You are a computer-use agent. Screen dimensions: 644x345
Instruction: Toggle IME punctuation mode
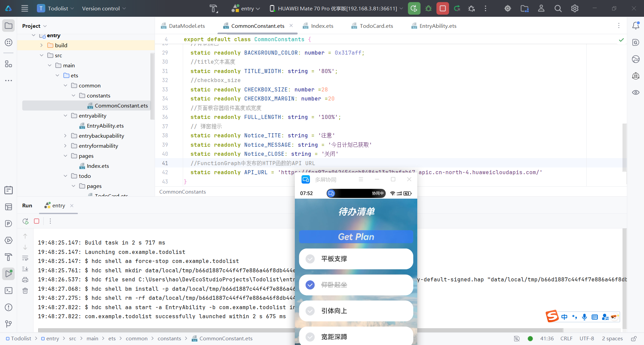(x=575, y=317)
